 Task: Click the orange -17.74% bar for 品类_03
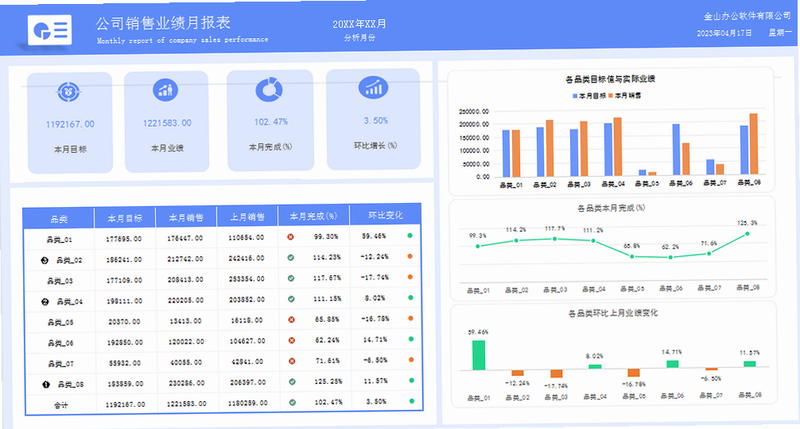pyautogui.click(x=557, y=373)
